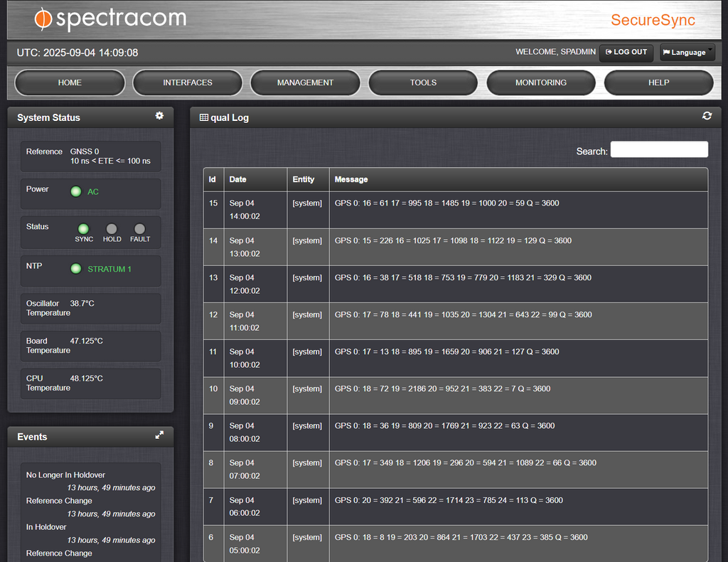Screen dimensions: 728x562
Task: Expand the Events panel
Action: [159, 435]
